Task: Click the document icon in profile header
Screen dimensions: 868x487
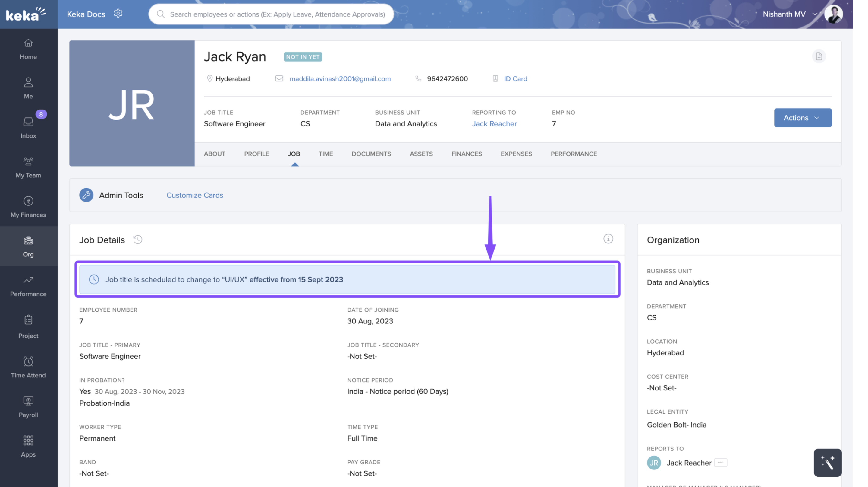Action: (x=819, y=56)
